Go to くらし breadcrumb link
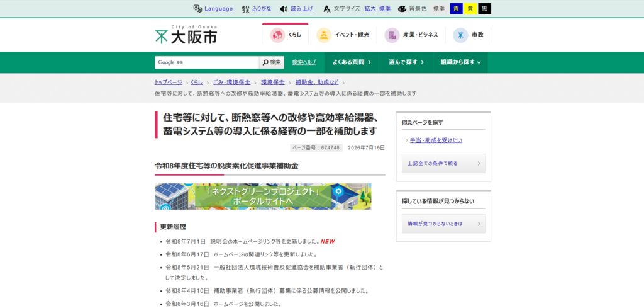This screenshot has height=308, width=644. [196, 83]
